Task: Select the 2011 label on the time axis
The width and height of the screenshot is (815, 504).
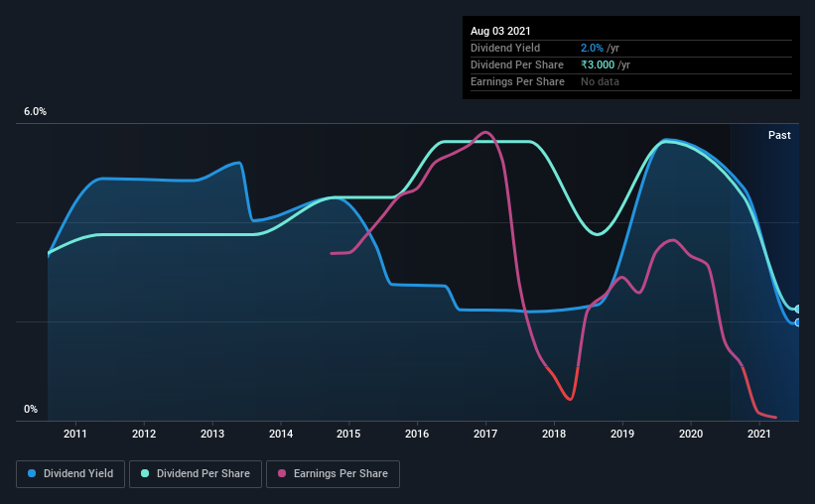Action: click(75, 435)
